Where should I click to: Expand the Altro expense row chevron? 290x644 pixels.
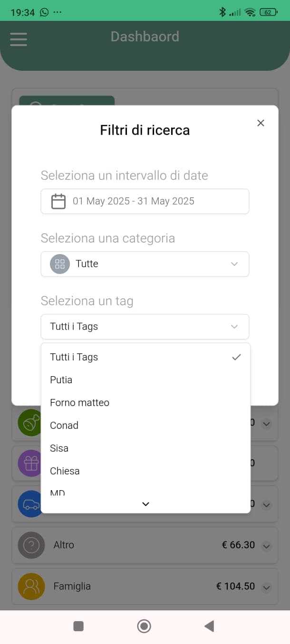267,546
